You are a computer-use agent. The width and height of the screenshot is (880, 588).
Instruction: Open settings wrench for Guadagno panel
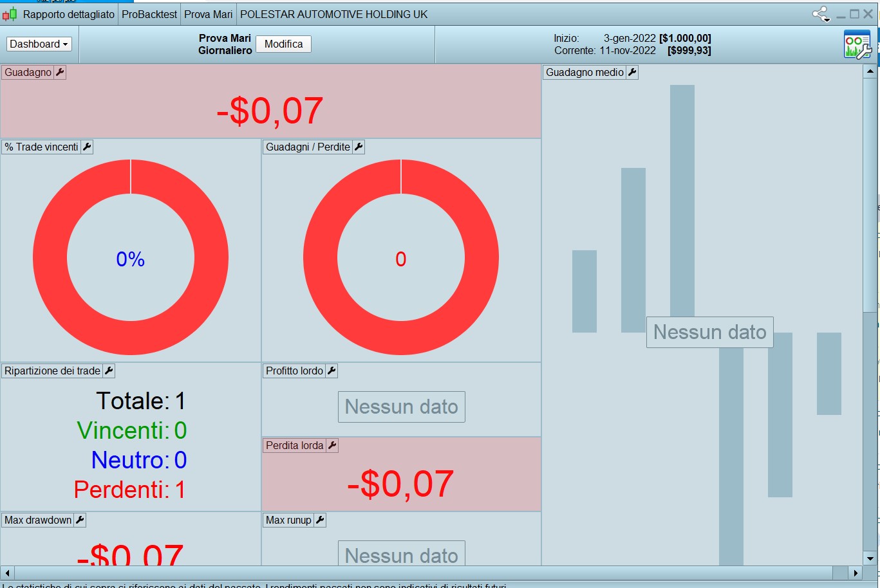60,73
